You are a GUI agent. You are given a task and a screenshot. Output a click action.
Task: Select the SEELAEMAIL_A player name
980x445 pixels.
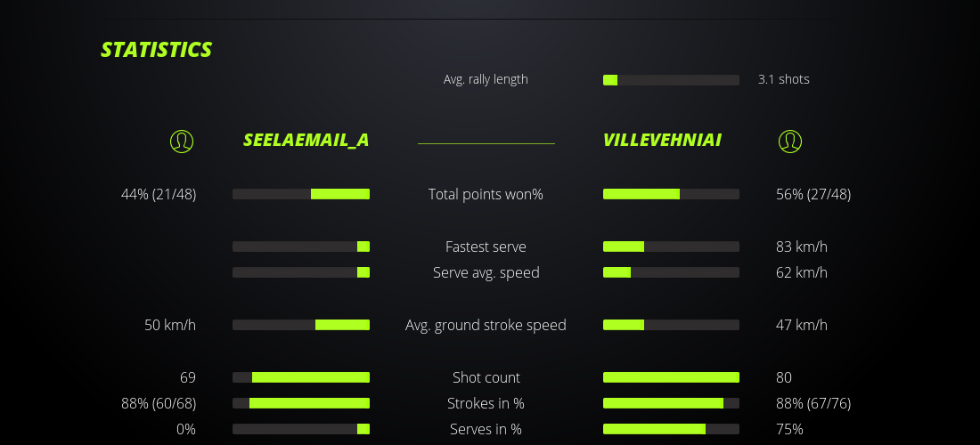coord(306,141)
